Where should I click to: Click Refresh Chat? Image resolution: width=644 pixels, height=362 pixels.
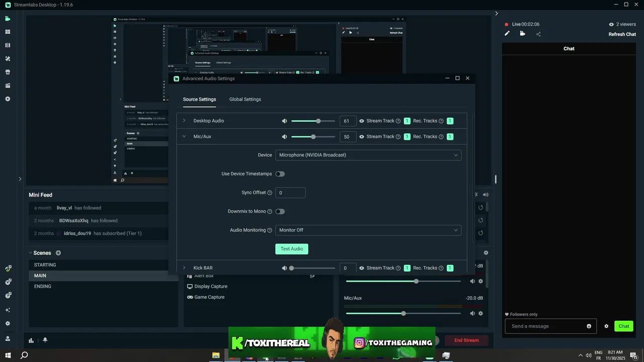click(x=622, y=34)
